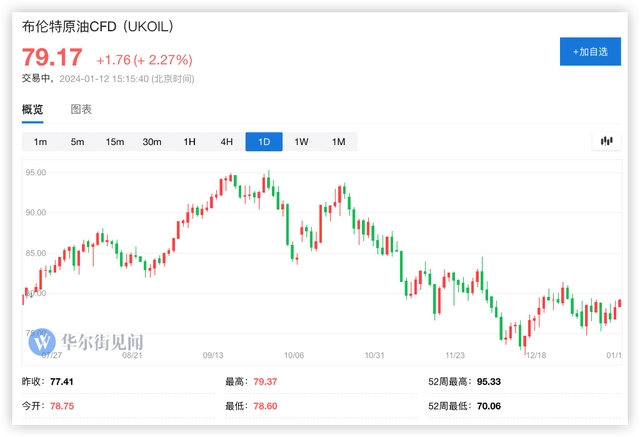The image size is (640, 437).
Task: Open the candlestick chart type icon
Action: tap(606, 141)
